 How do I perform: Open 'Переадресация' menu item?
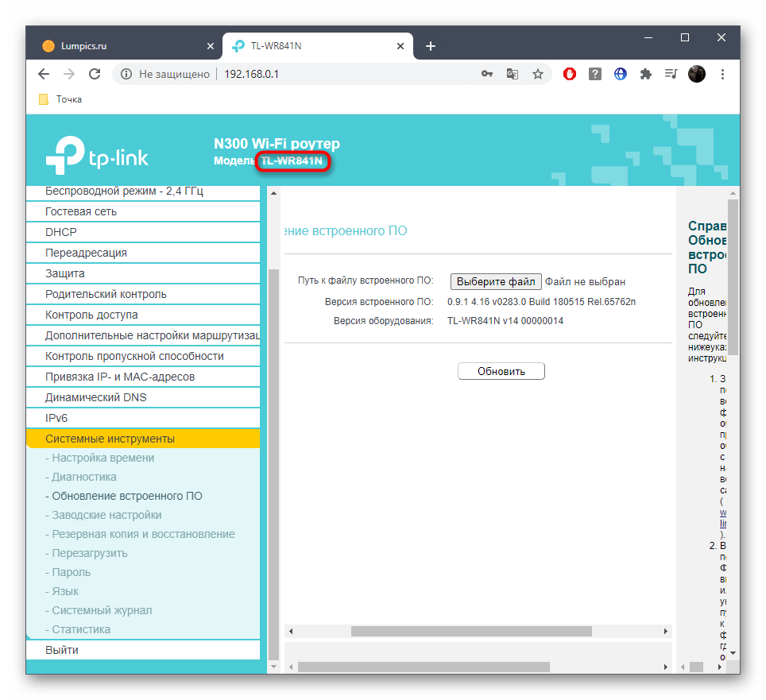point(143,253)
